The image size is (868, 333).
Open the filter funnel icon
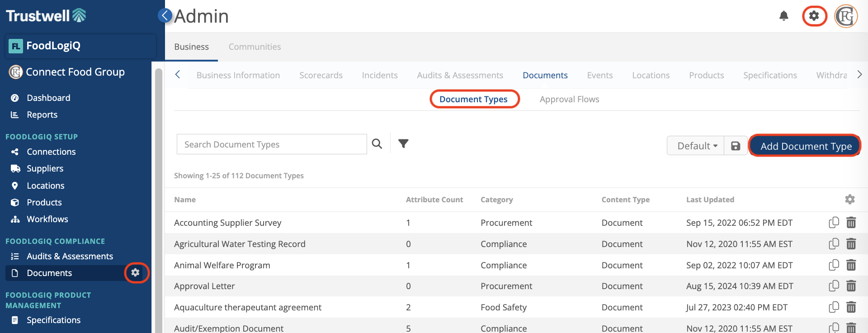coord(403,144)
